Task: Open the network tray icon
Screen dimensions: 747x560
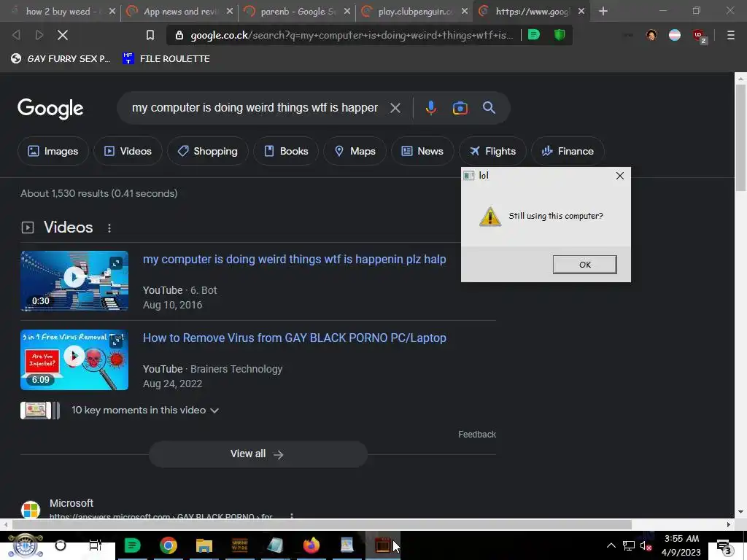Action: 628,546
